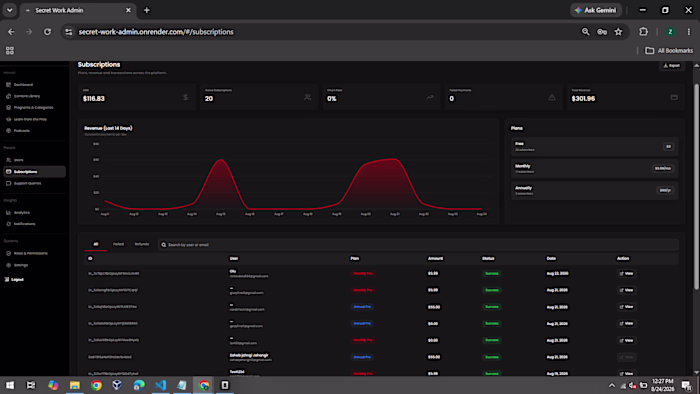This screenshot has width=700, height=394.
Task: Show hidden system tray icons
Action: [612, 386]
